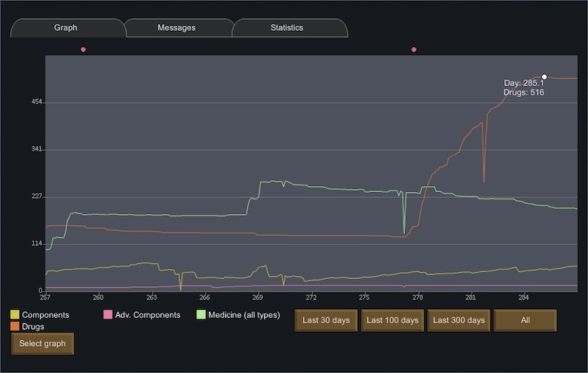Click the white data point on Drugs line
Screen dimensions: 588x373
click(x=544, y=77)
